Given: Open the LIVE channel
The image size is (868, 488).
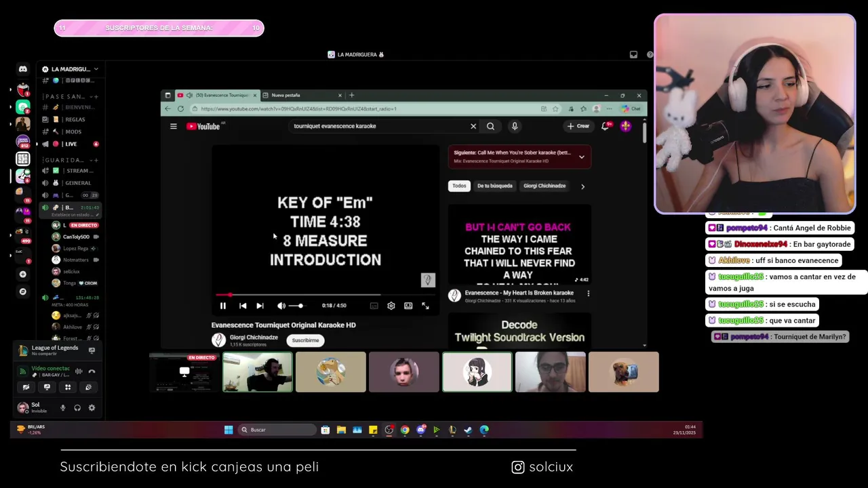Looking at the screenshot, I should [71, 144].
